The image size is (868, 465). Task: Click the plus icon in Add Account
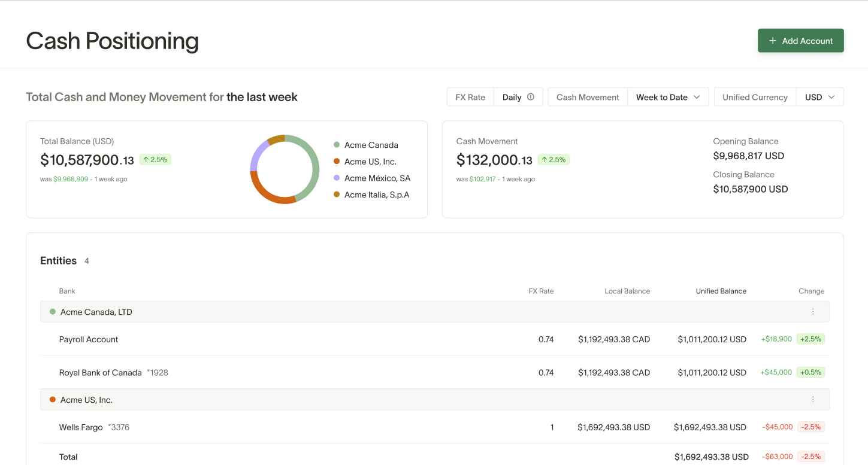point(773,41)
